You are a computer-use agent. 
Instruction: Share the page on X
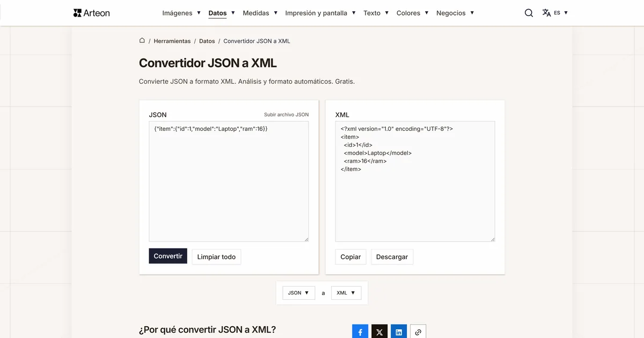point(379,332)
